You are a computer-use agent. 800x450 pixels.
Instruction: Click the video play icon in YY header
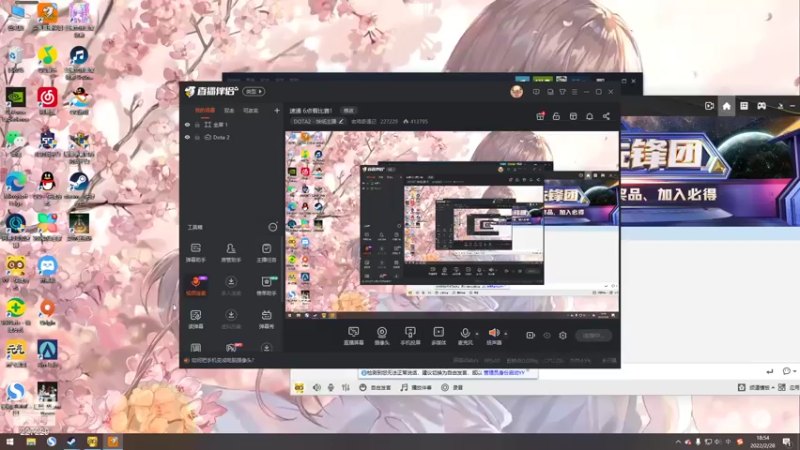tap(709, 106)
